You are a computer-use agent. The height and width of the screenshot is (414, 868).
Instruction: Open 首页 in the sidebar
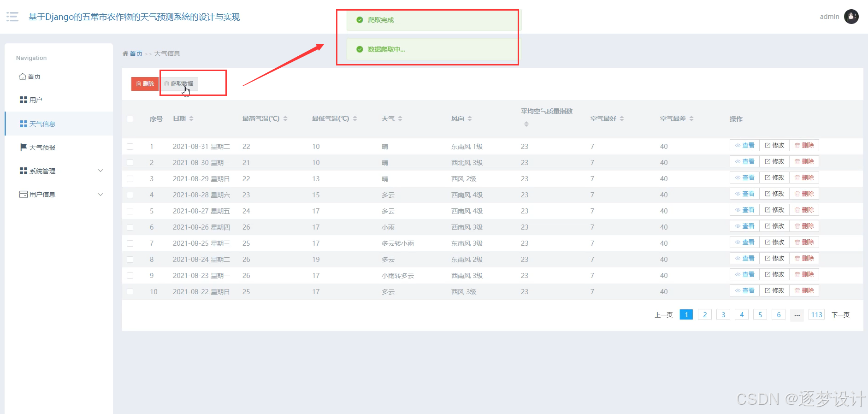pos(30,77)
